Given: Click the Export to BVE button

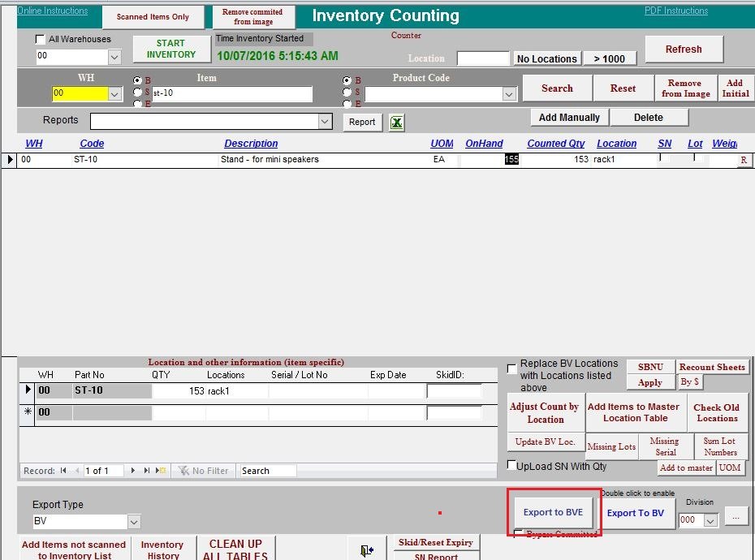Looking at the screenshot, I should pos(553,512).
